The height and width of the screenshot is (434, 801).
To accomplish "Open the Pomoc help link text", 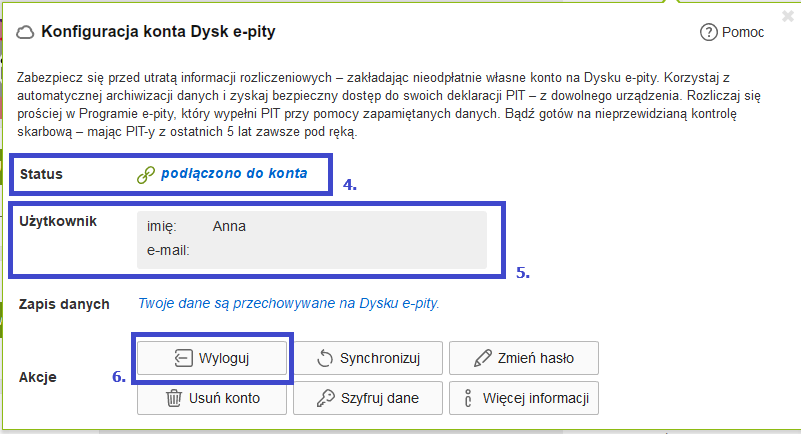I will pos(743,33).
